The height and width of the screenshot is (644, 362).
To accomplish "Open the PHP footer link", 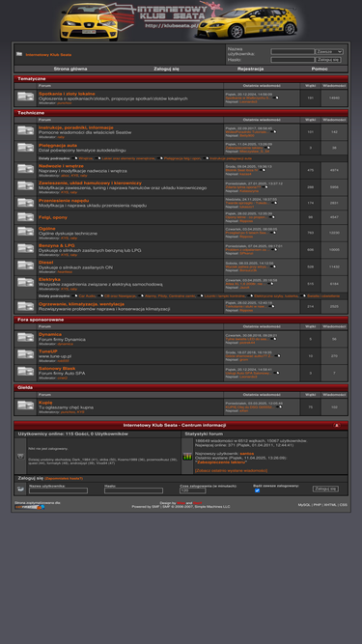I will click(318, 505).
